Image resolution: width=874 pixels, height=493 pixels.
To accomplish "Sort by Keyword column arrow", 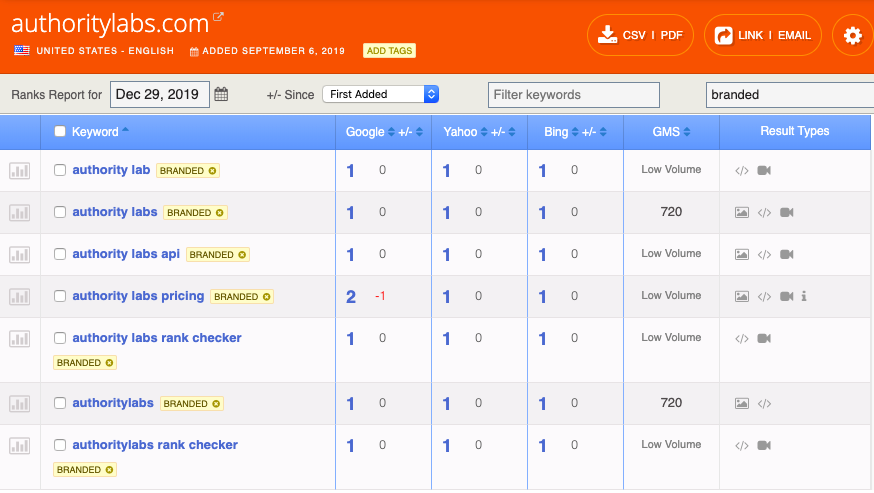I will pos(125,130).
